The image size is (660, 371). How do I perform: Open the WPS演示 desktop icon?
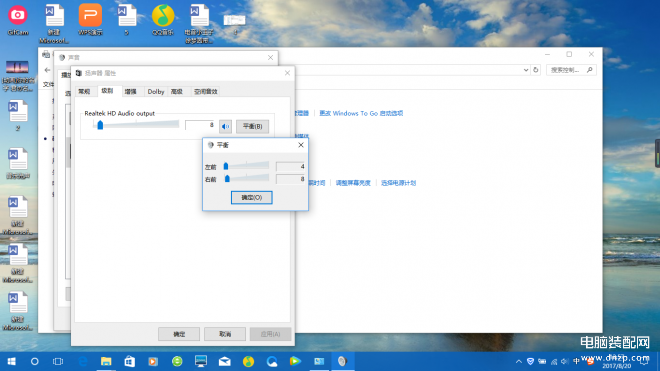point(90,19)
